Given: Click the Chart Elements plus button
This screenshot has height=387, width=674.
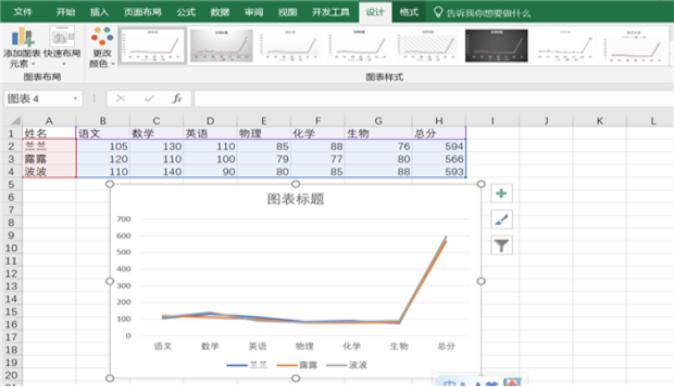Looking at the screenshot, I should [501, 194].
